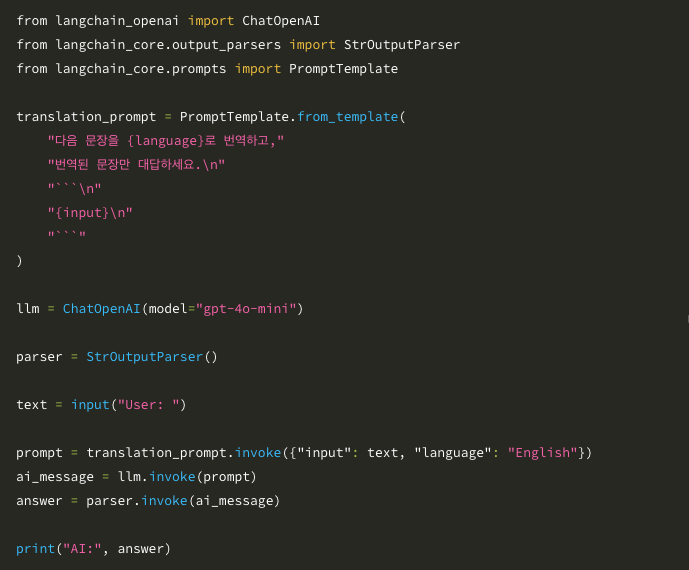This screenshot has width=689, height=570.
Task: Click the 'answer' variable assignment
Action: click(39, 501)
